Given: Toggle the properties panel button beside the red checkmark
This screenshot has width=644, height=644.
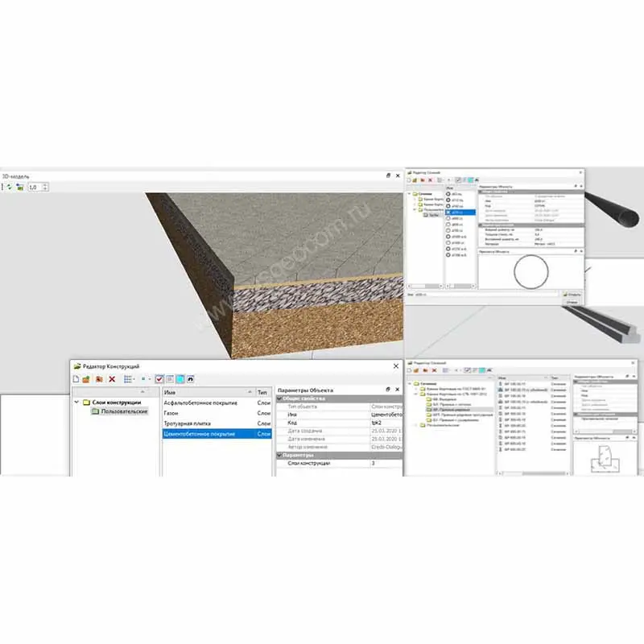Looking at the screenshot, I should [x=170, y=378].
